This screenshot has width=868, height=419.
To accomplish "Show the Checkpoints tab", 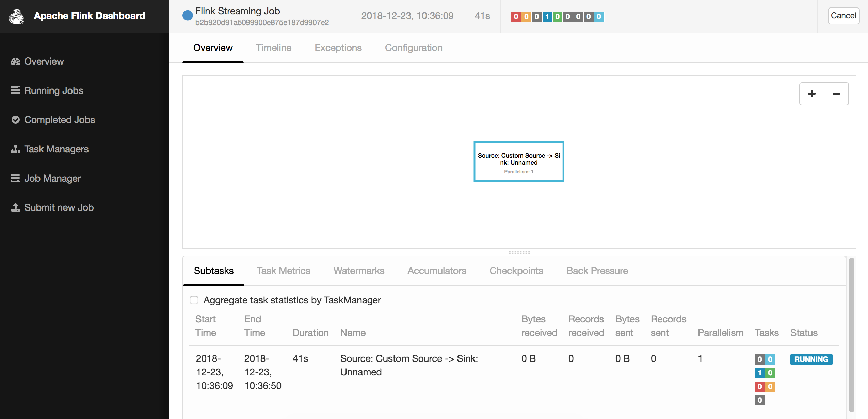I will (516, 271).
